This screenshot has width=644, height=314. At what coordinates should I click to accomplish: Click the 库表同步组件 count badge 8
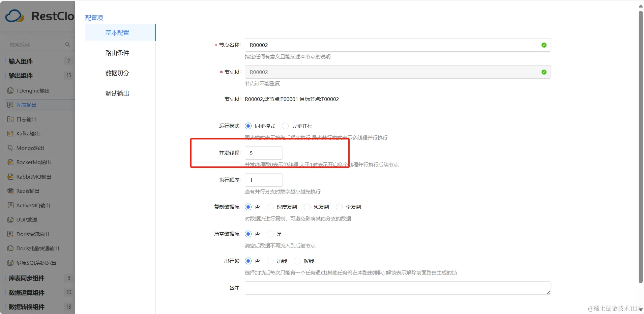click(x=68, y=278)
